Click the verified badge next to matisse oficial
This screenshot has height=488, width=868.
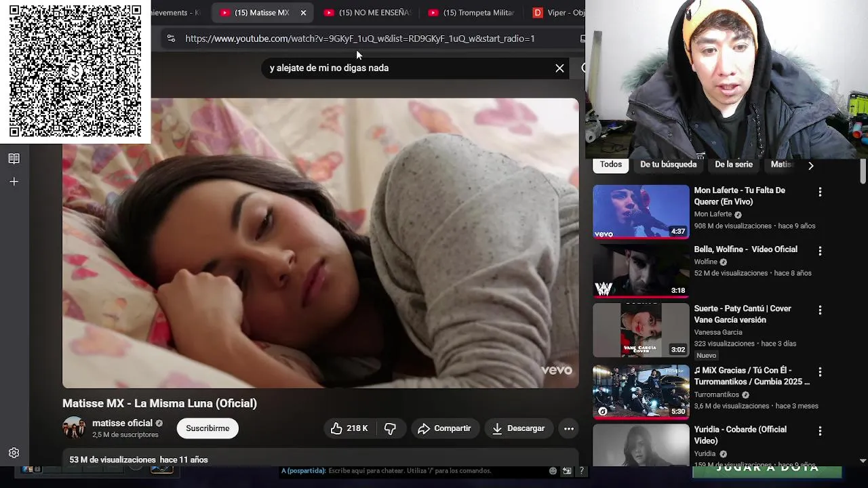pos(159,424)
